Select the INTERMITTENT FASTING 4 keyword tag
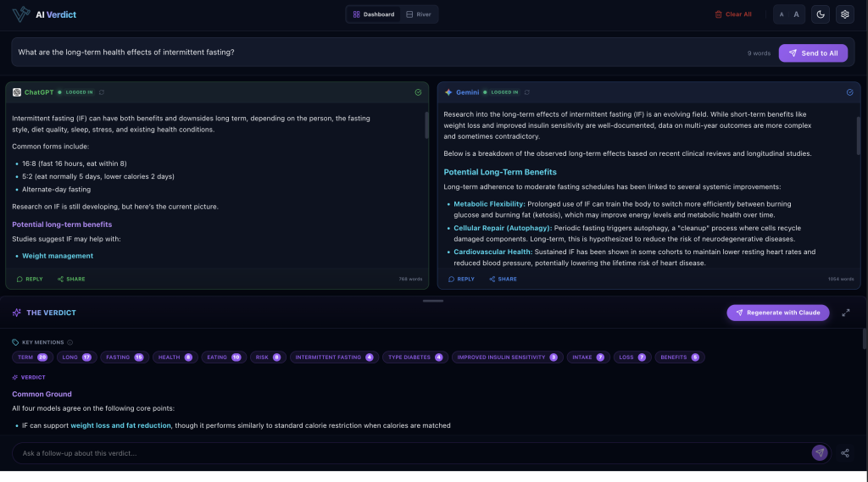This screenshot has width=868, height=482. (334, 357)
